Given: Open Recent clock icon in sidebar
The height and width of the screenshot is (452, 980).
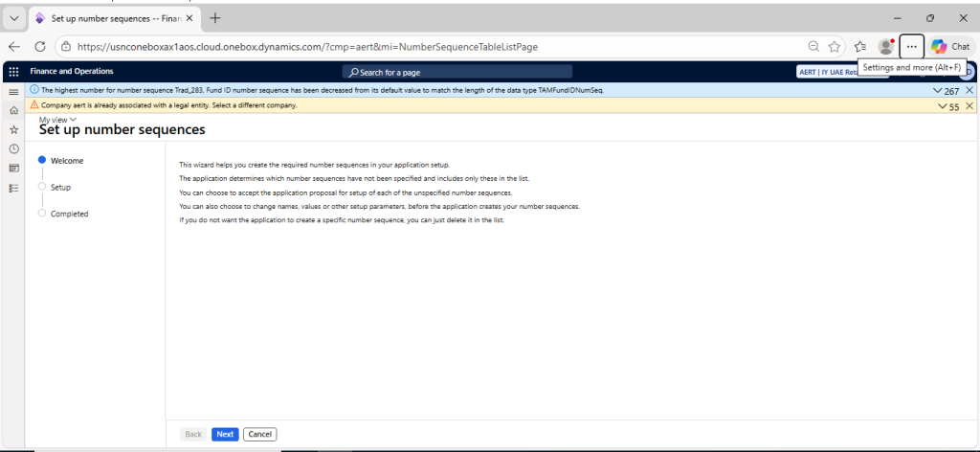Looking at the screenshot, I should point(13,148).
